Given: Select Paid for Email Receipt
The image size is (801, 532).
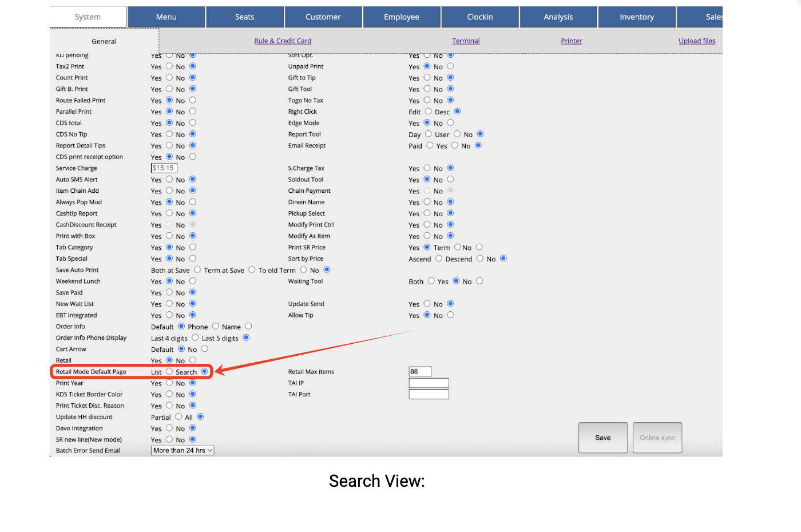Looking at the screenshot, I should (430, 145).
